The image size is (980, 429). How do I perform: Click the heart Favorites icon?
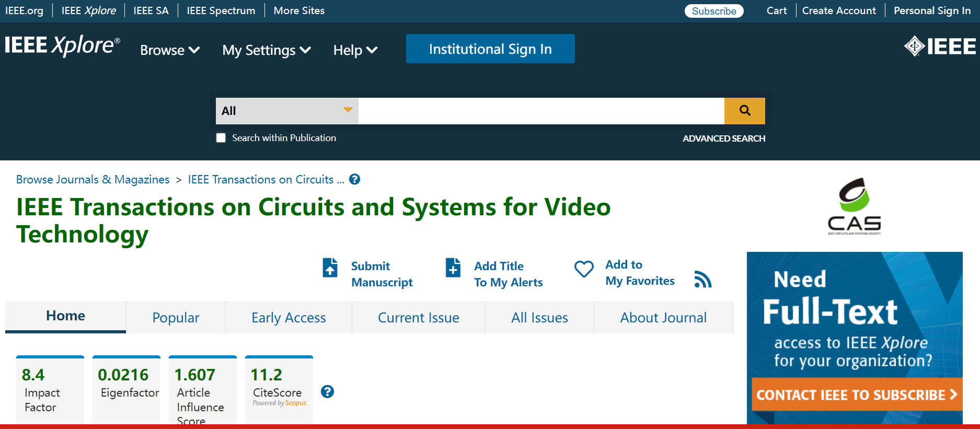(x=584, y=269)
